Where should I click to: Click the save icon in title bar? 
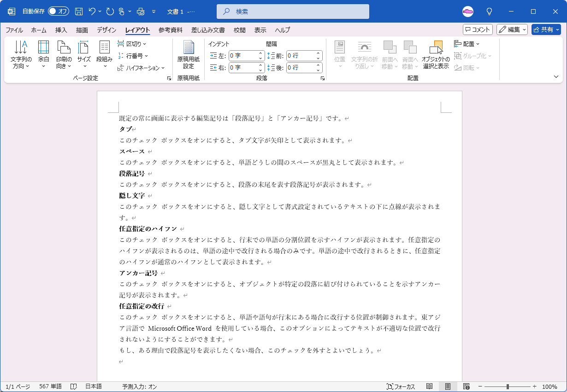click(79, 11)
